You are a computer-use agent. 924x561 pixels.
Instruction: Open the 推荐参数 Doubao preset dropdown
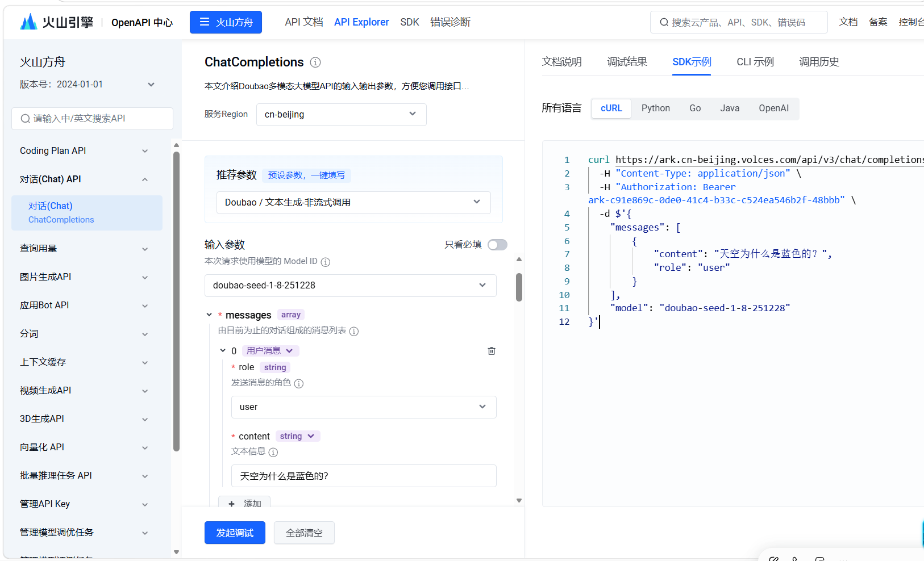click(x=353, y=202)
